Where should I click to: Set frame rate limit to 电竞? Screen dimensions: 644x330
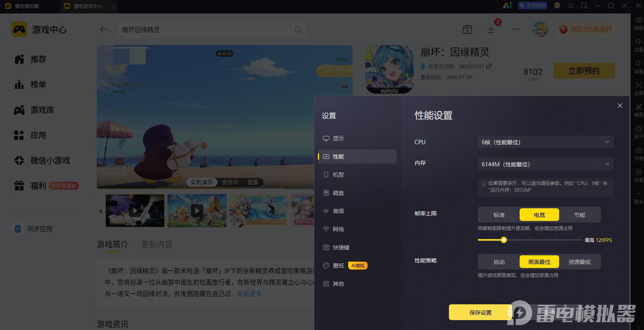(x=539, y=215)
